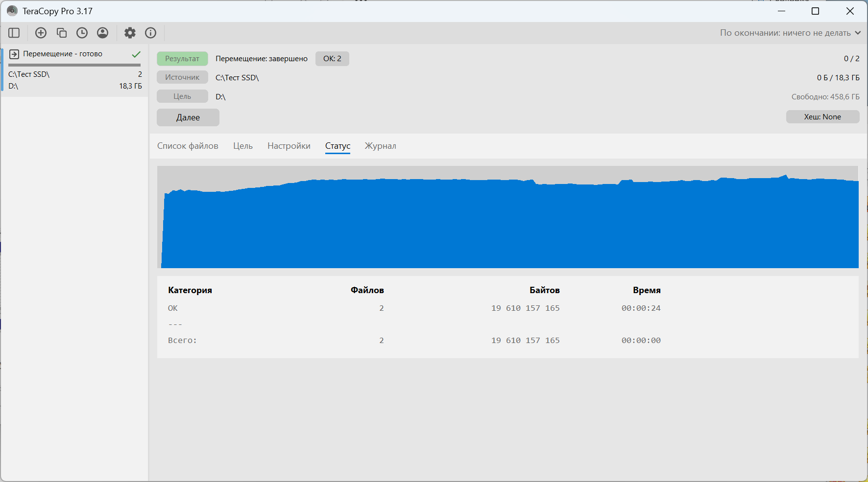
Task: Close the TeraCopy window
Action: (850, 11)
